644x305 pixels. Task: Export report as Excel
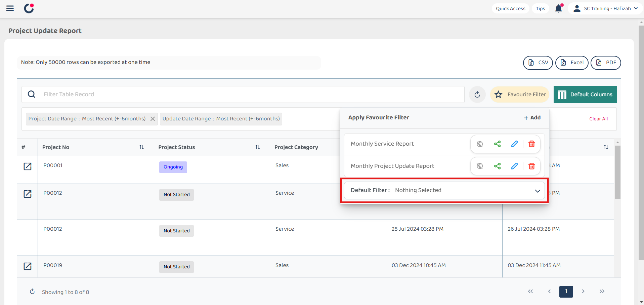[572, 63]
